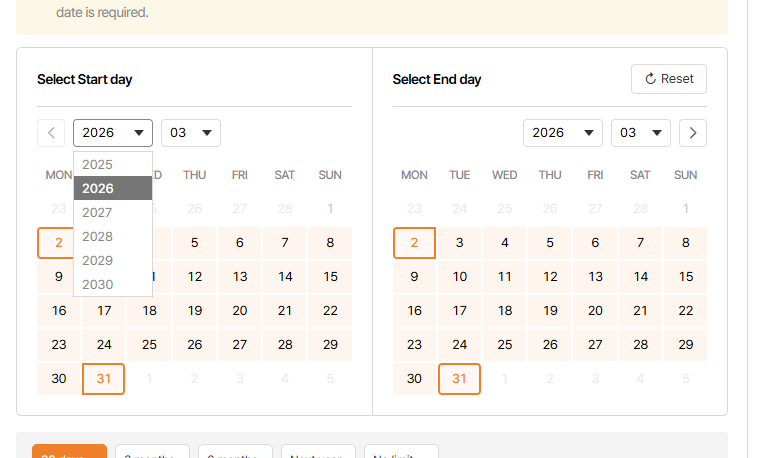Screen dimensions: 767x458
Task: Pick day 15 in the Start calendar
Action: (x=330, y=277)
